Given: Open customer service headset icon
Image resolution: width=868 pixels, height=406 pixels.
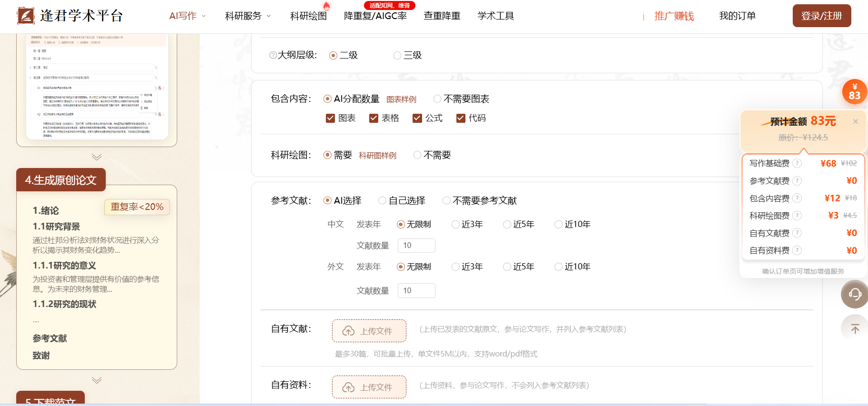Looking at the screenshot, I should [855, 294].
